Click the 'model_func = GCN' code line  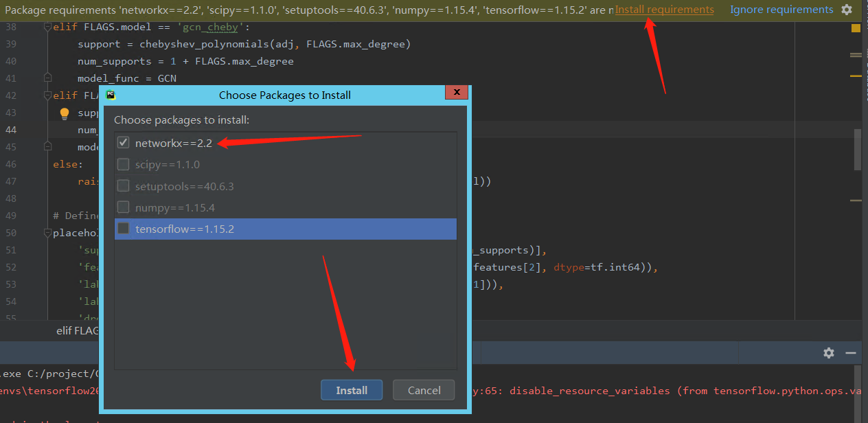[127, 78]
